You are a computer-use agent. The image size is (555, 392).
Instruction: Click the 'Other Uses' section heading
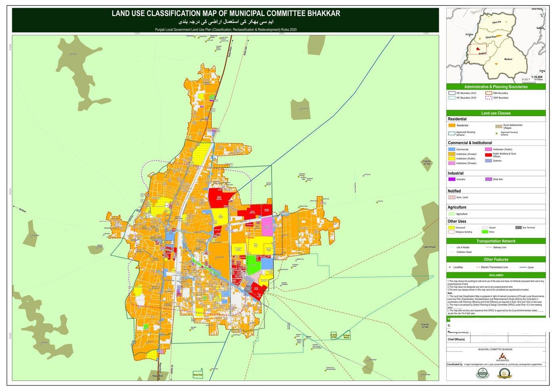coord(457,221)
